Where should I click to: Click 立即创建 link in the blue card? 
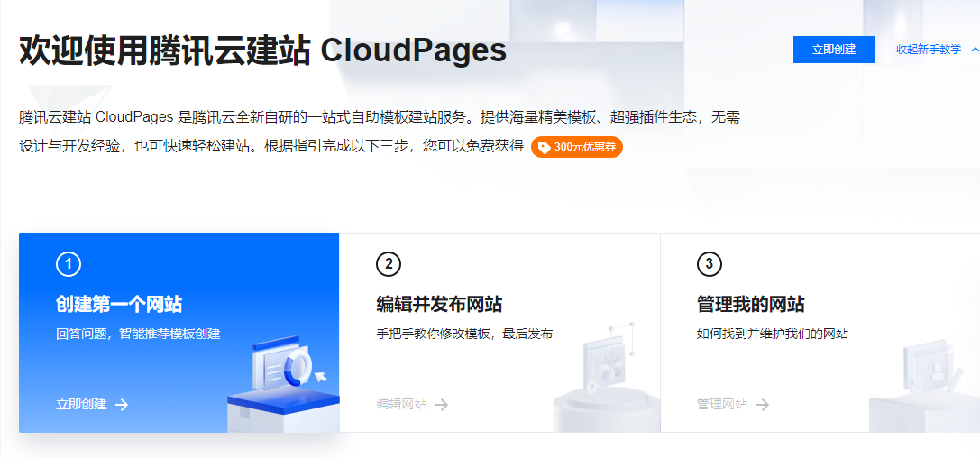(x=81, y=405)
